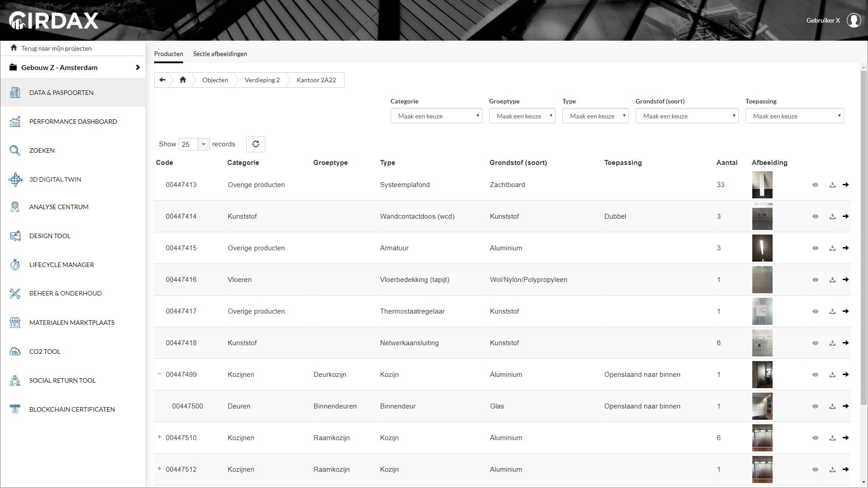Click the breadcrumb back arrow
The height and width of the screenshot is (488, 868).
[162, 80]
